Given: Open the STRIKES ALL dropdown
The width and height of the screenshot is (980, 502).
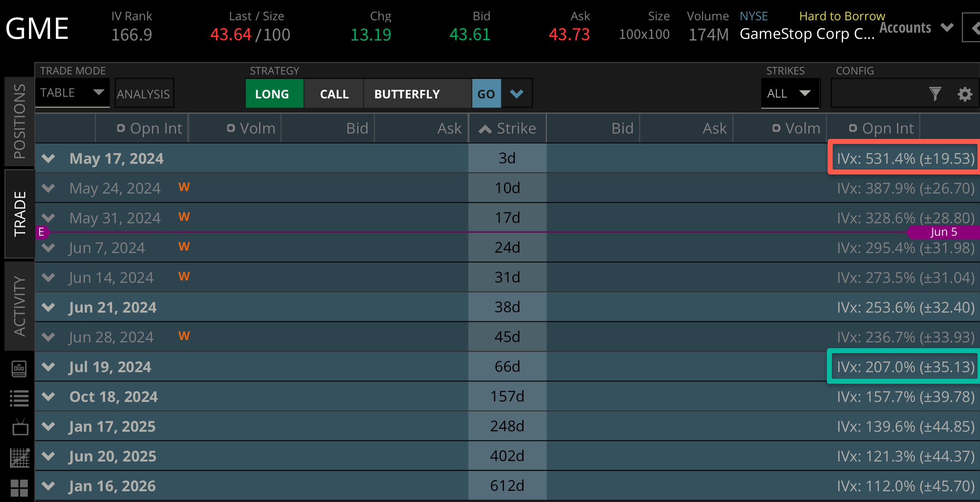Looking at the screenshot, I should click(790, 93).
